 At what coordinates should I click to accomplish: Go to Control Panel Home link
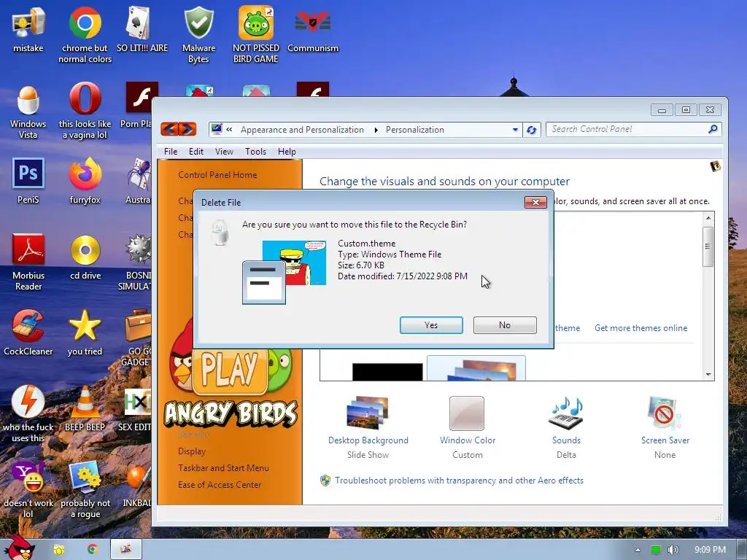click(217, 175)
